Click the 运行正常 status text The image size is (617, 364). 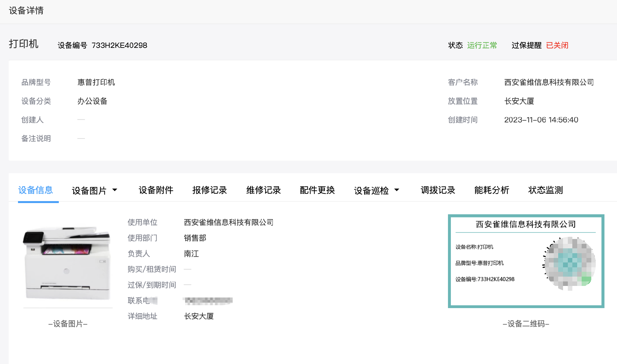coord(482,45)
